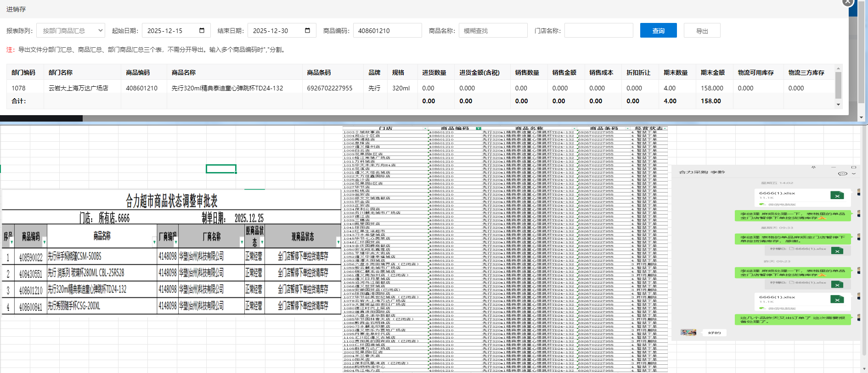Focus the 门店名称 store name field
Image resolution: width=868 pixels, height=373 pixels.
(598, 31)
